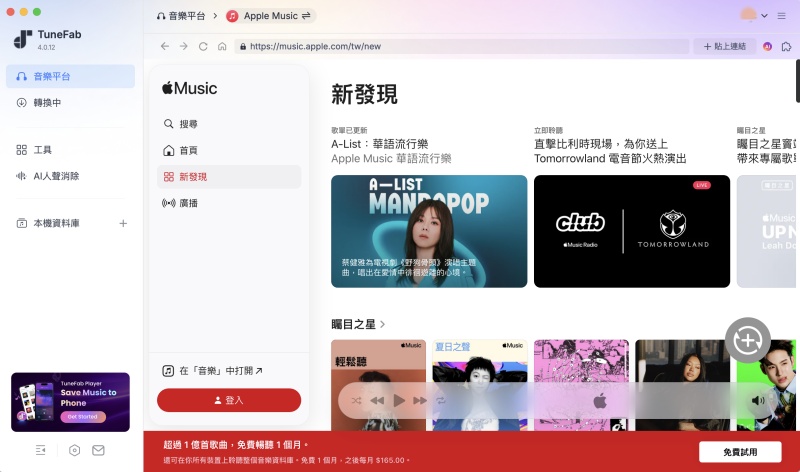Click the TuneFab logo icon
The width and height of the screenshot is (800, 472).
(x=22, y=39)
